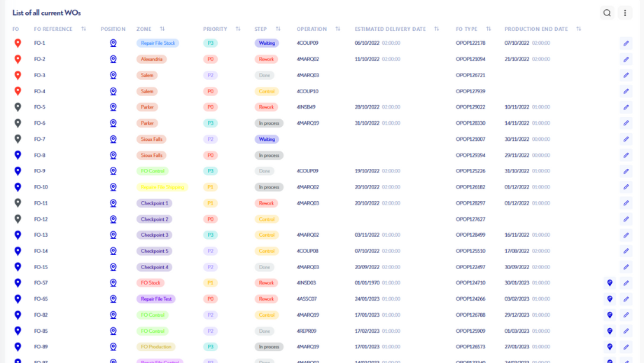Edit row FO-1 with pencil icon
644x363 pixels.
(626, 43)
